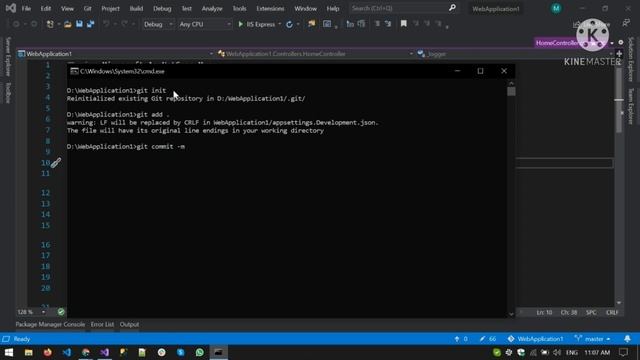Open the Error List tab
This screenshot has width=640, height=360.
(x=102, y=324)
